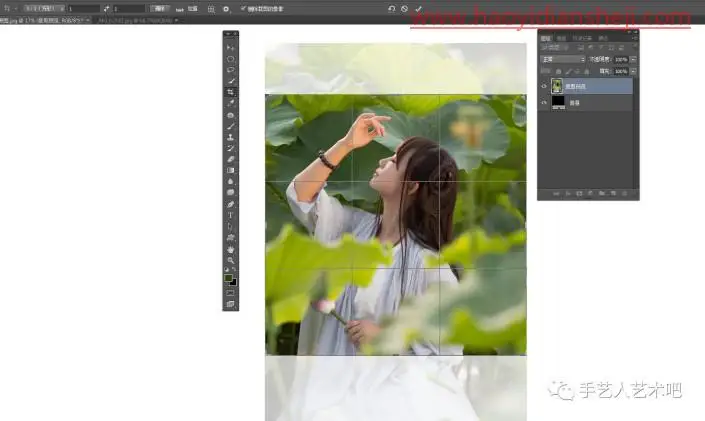Activate the first document tab
This screenshot has height=421, width=705.
point(45,20)
